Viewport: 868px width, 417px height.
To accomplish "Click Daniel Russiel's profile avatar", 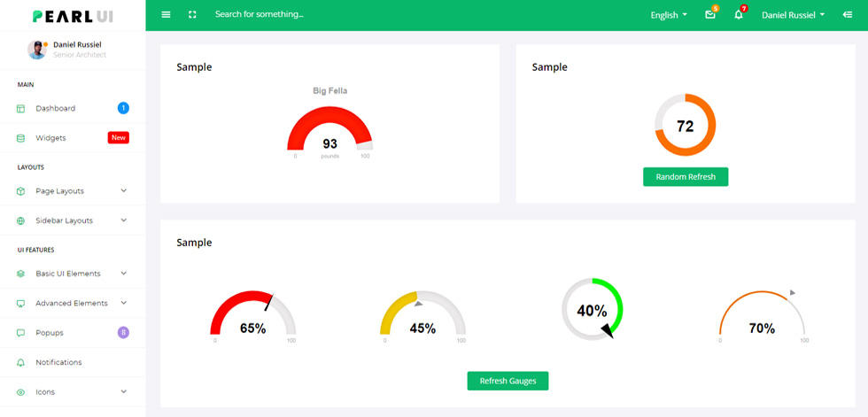I will coord(37,50).
